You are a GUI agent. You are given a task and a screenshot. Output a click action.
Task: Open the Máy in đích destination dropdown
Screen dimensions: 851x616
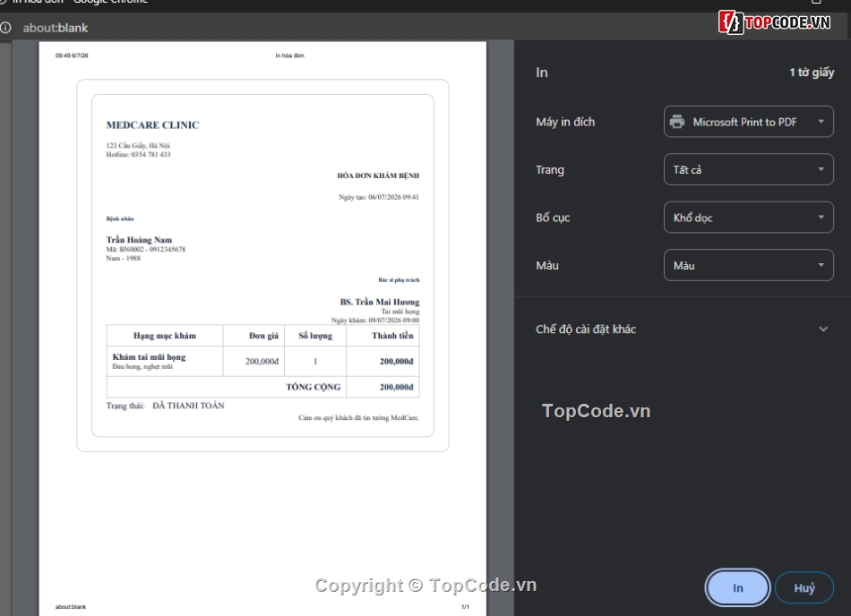click(748, 122)
